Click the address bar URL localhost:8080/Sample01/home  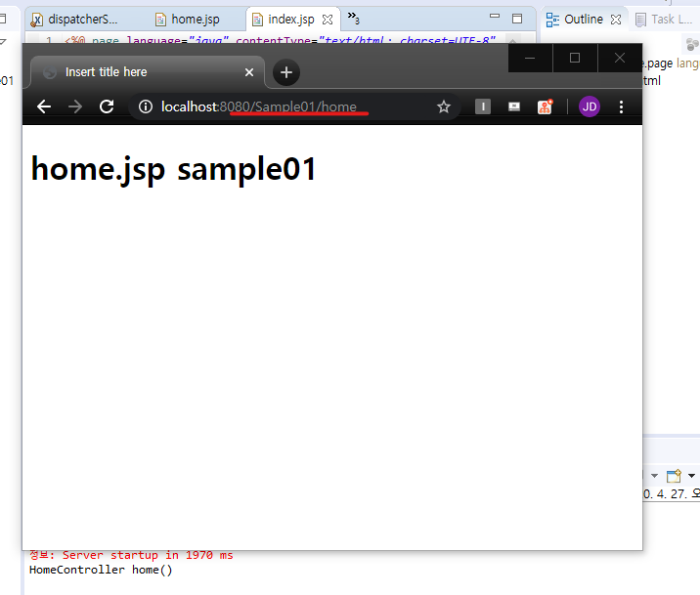[x=258, y=106]
